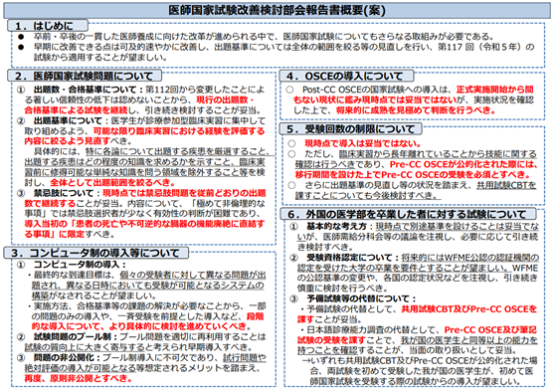Screen dimensions: 554x392
Task: Click the bold label "禁忌肢について"
Action: (x=64, y=193)
